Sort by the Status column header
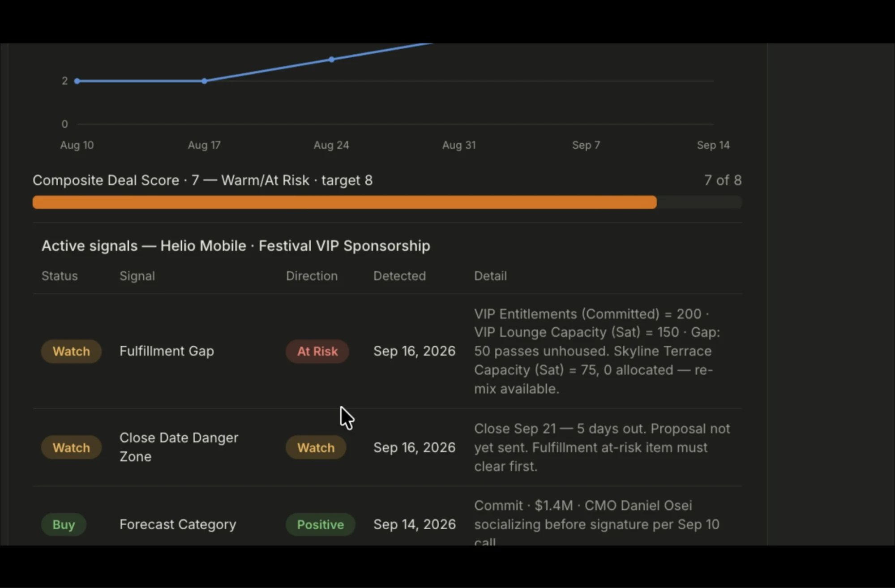The height and width of the screenshot is (588, 895). 60,276
